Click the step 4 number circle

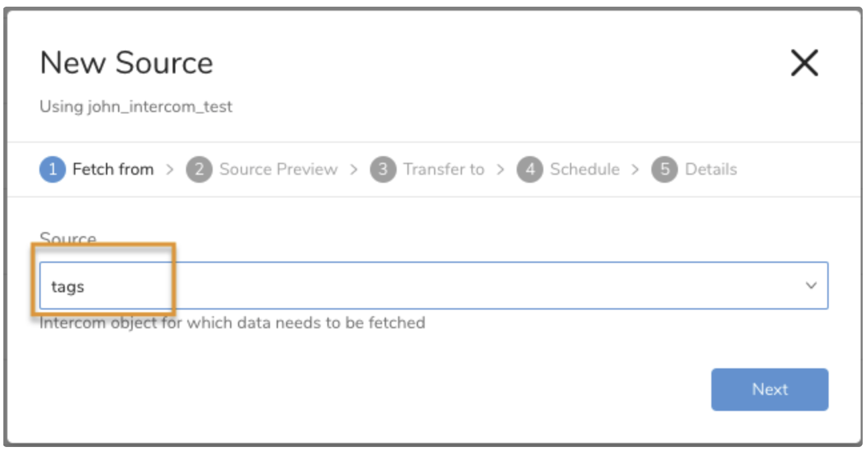coord(529,169)
